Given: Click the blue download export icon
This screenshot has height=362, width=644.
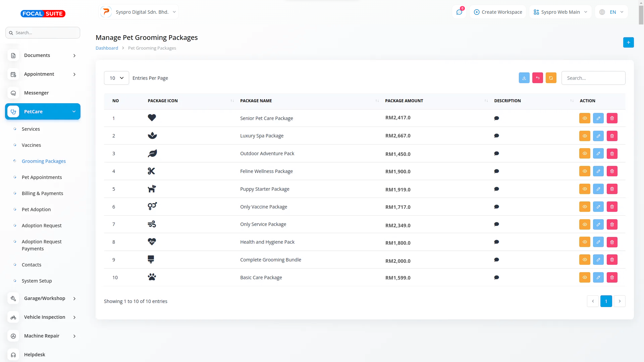Looking at the screenshot, I should (524, 78).
